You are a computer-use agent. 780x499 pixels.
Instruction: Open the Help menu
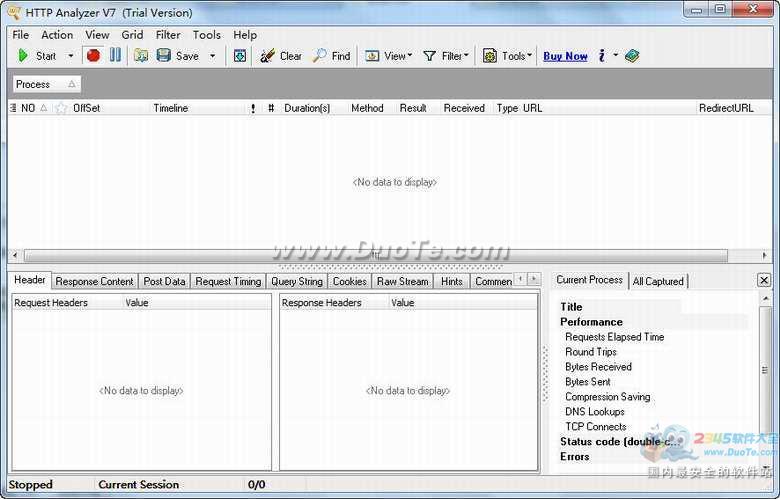tap(245, 35)
